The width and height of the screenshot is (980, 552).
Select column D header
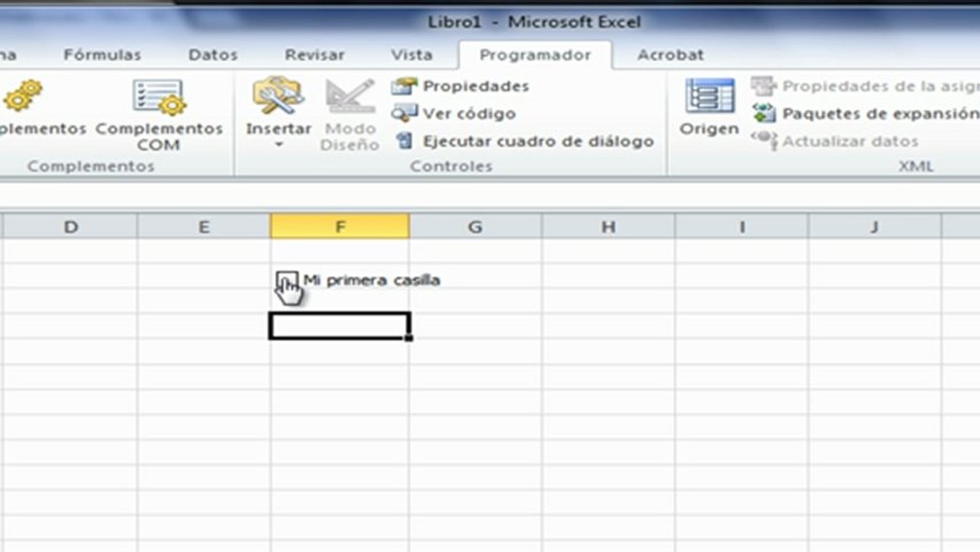pyautogui.click(x=70, y=227)
